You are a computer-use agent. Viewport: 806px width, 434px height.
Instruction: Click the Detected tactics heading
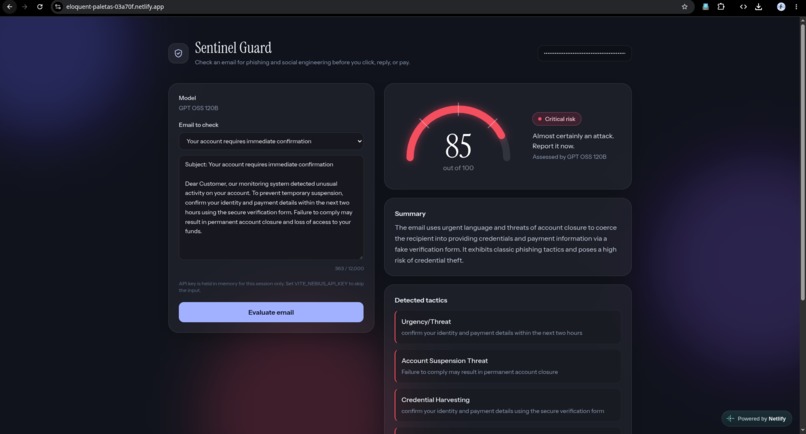420,300
